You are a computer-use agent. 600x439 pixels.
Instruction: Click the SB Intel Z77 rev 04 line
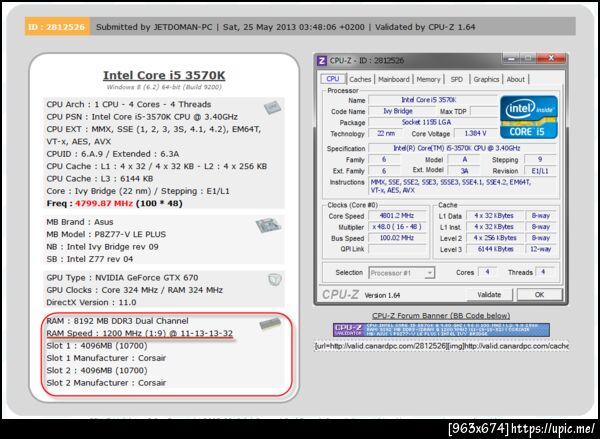tap(90, 259)
